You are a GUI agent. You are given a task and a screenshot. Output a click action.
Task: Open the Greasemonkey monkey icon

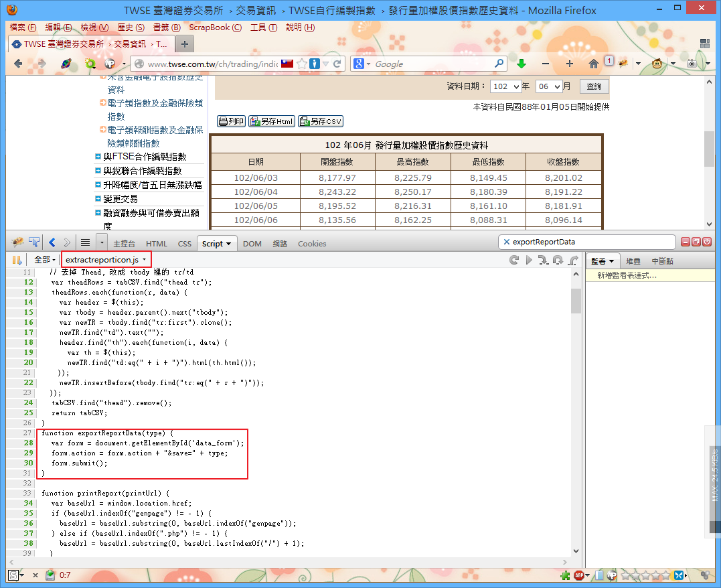coord(657,64)
